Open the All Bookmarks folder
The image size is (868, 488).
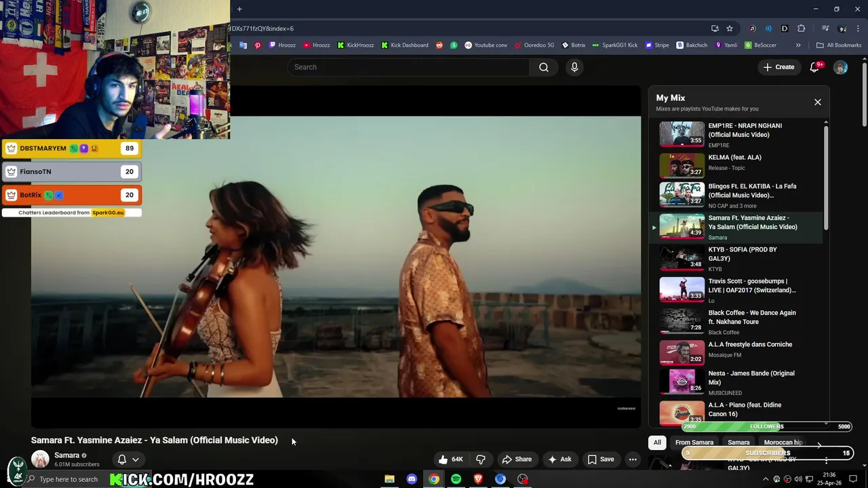[x=839, y=45]
